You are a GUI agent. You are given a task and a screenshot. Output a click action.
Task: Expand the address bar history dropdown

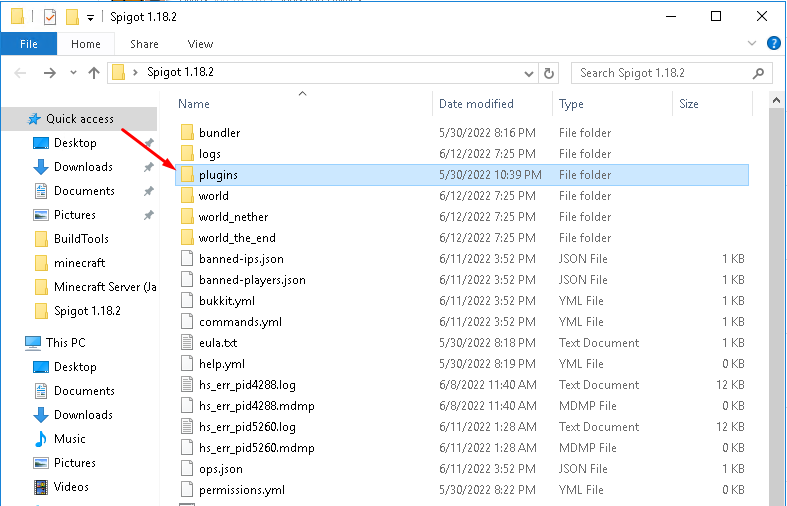(x=529, y=74)
